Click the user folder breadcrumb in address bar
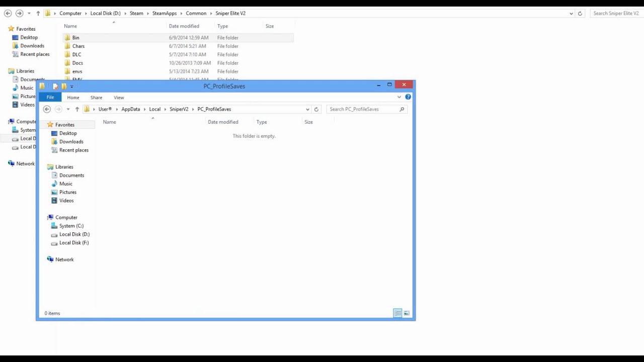The image size is (644, 362). (x=105, y=109)
